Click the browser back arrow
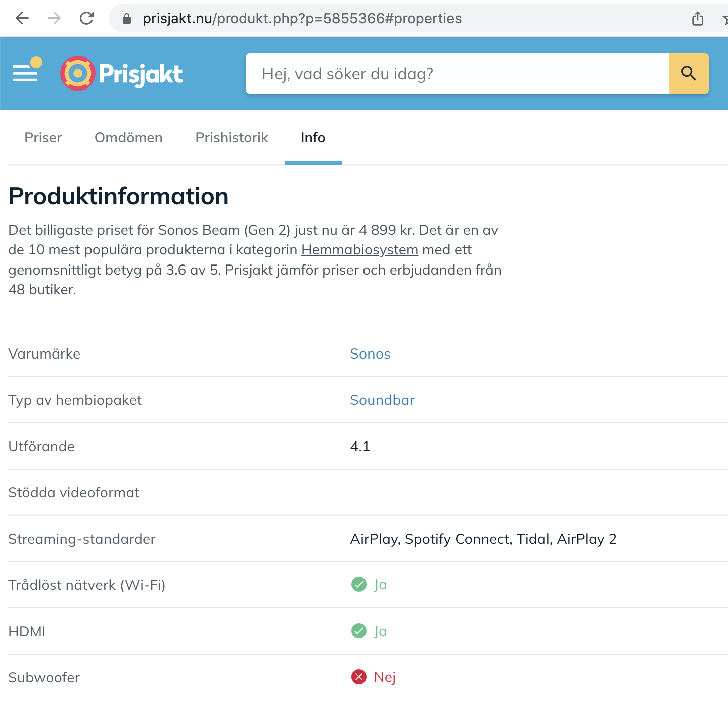The width and height of the screenshot is (728, 708). (x=22, y=19)
